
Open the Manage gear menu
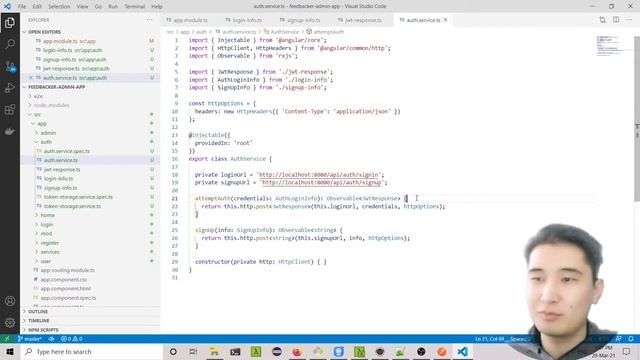point(10,322)
